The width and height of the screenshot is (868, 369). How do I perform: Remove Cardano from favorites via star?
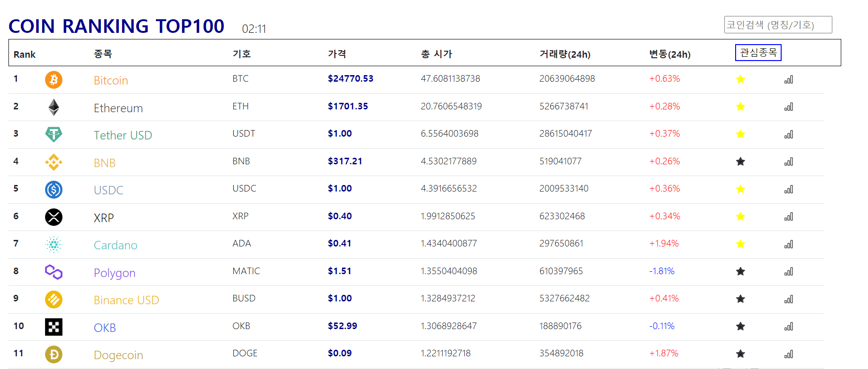tap(740, 244)
